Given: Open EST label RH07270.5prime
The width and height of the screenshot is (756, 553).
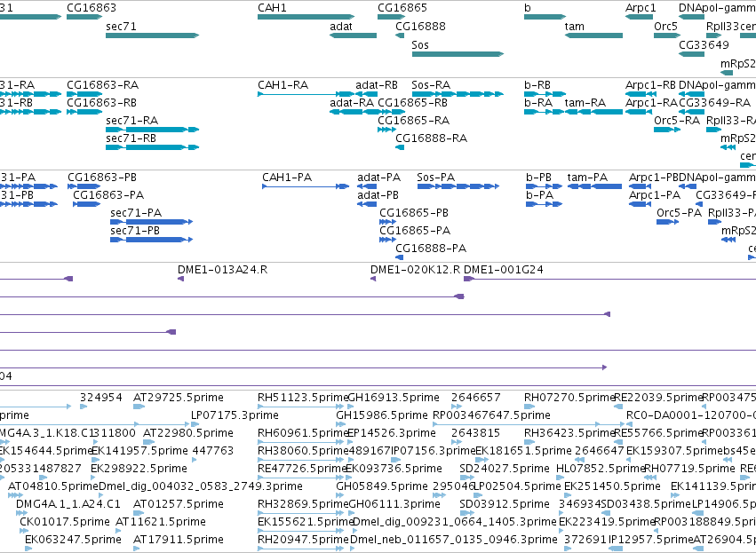Looking at the screenshot, I should (x=569, y=398).
